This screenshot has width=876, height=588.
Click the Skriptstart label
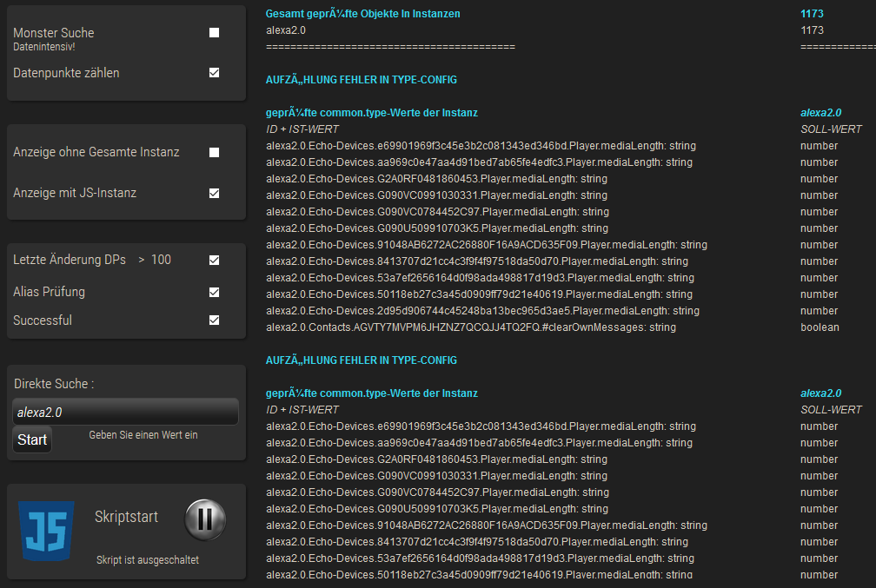pyautogui.click(x=126, y=517)
